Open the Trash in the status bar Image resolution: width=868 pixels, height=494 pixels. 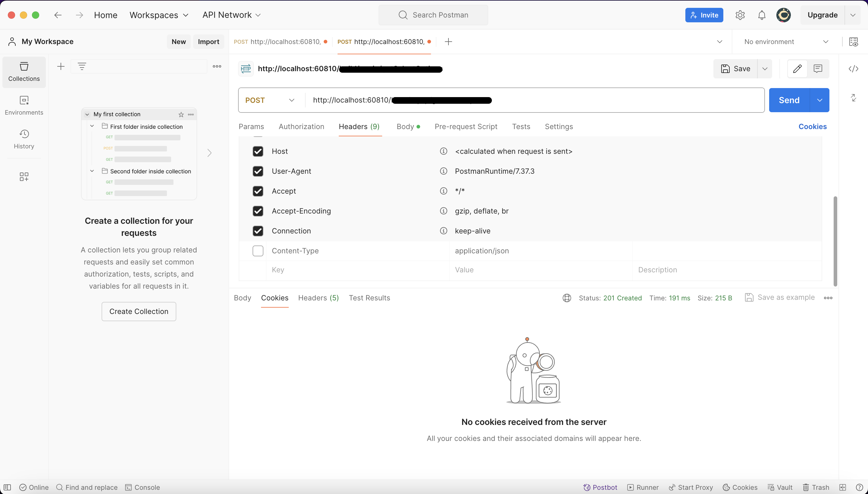point(816,487)
